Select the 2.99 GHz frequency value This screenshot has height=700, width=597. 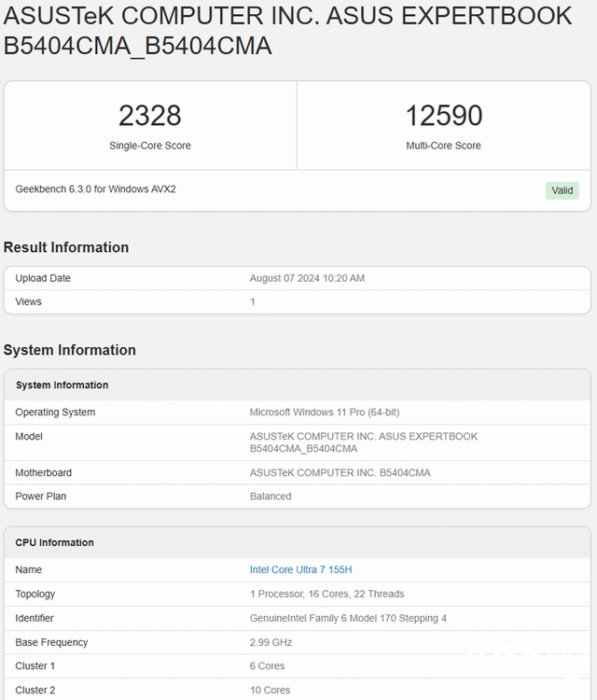(271, 642)
